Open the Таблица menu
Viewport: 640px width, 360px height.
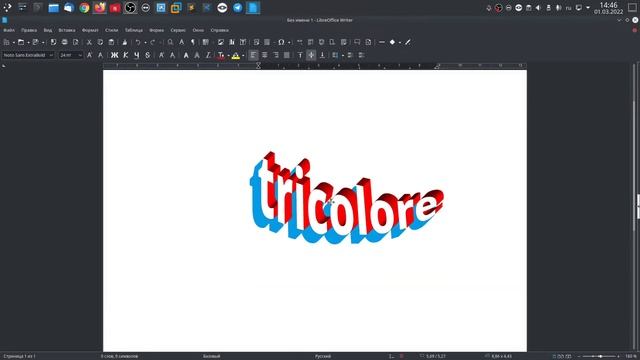(x=134, y=30)
